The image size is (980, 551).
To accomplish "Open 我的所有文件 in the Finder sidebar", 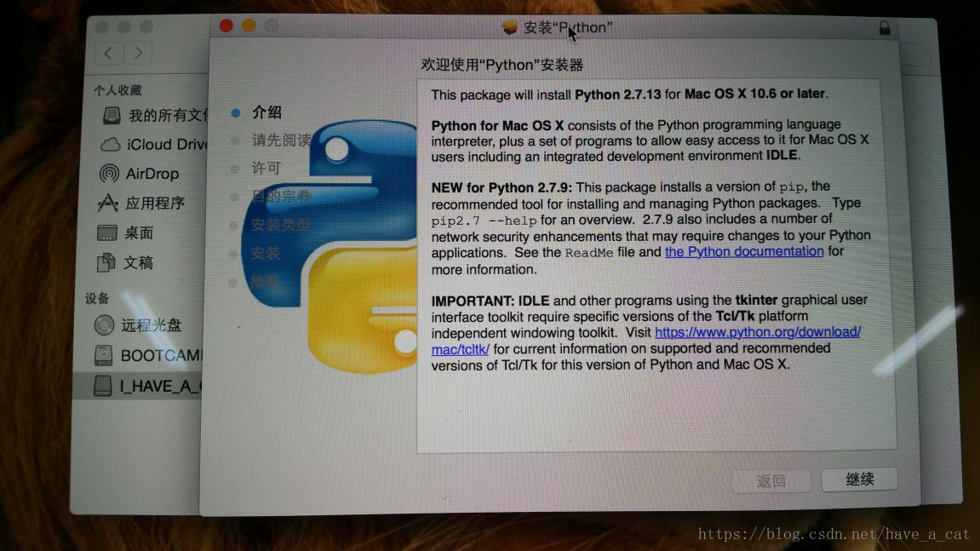I will tap(155, 115).
